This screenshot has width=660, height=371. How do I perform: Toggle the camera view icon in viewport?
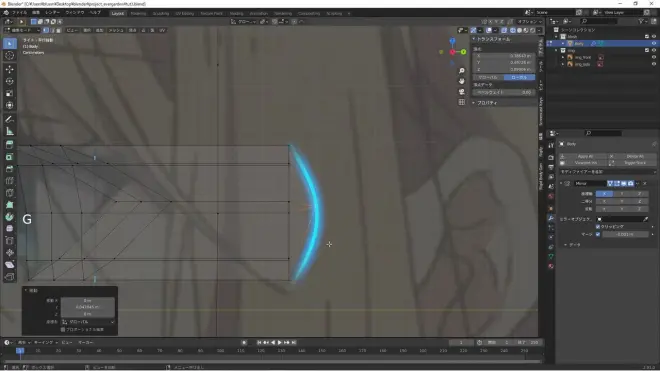(x=462, y=92)
